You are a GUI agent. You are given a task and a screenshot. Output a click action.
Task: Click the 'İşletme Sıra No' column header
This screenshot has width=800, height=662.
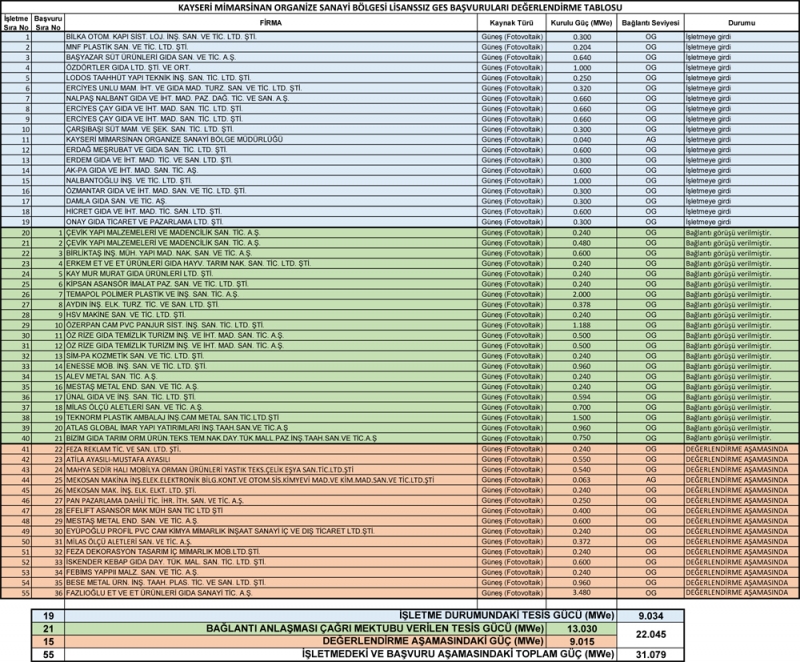point(16,23)
